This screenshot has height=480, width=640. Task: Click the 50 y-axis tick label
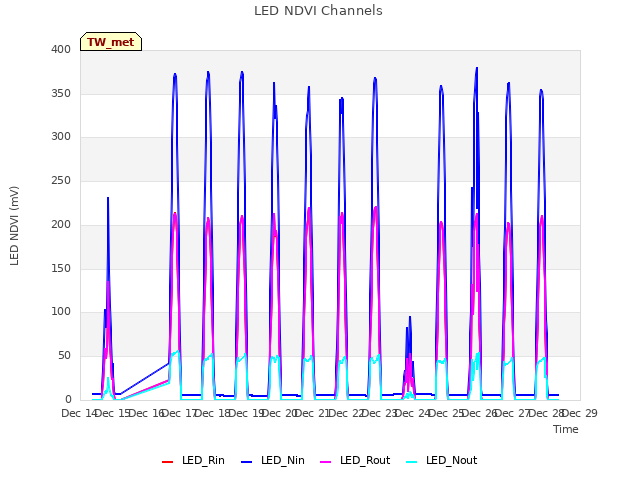[64, 356]
